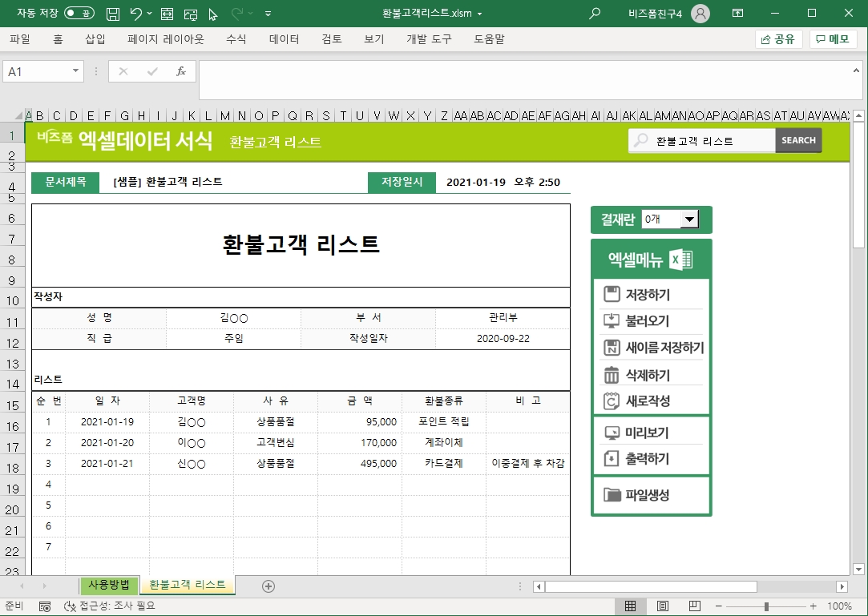Switch to Page Break Preview icon
The image size is (868, 616).
[x=694, y=606]
